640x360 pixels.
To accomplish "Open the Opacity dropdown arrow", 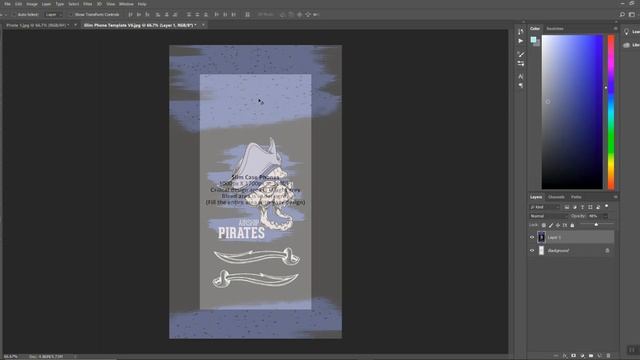I will (x=606, y=216).
